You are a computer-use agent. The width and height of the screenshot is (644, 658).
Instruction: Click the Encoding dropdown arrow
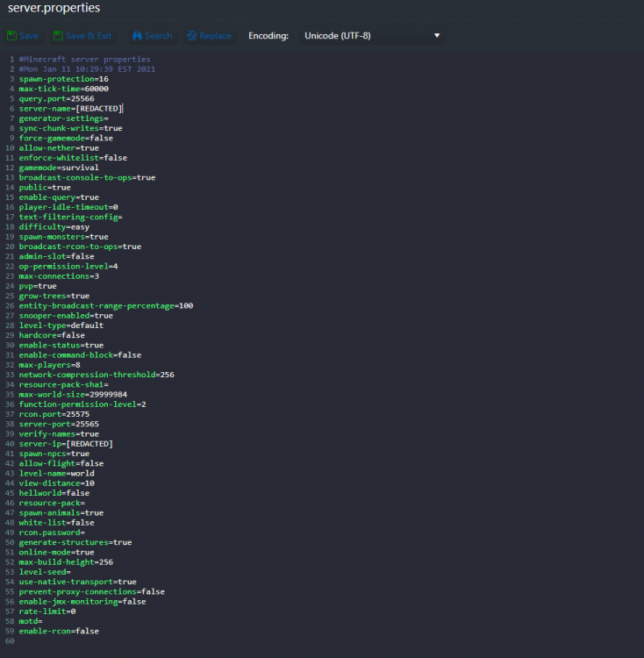[437, 36]
